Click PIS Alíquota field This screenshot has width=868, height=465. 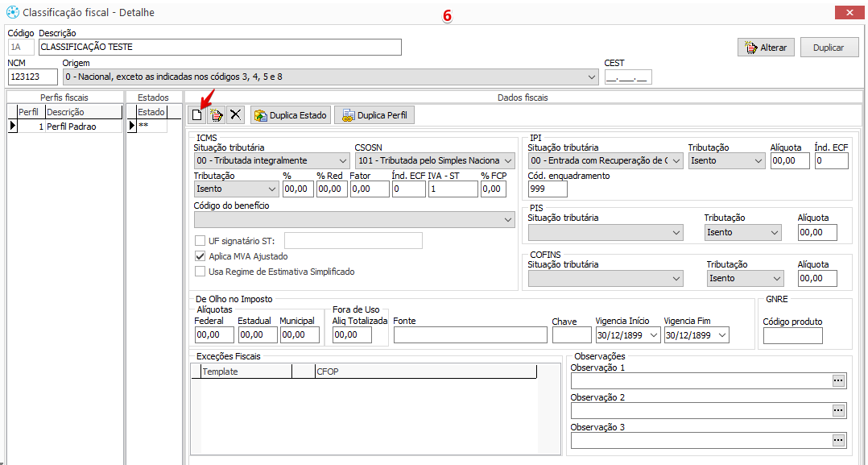tap(817, 233)
